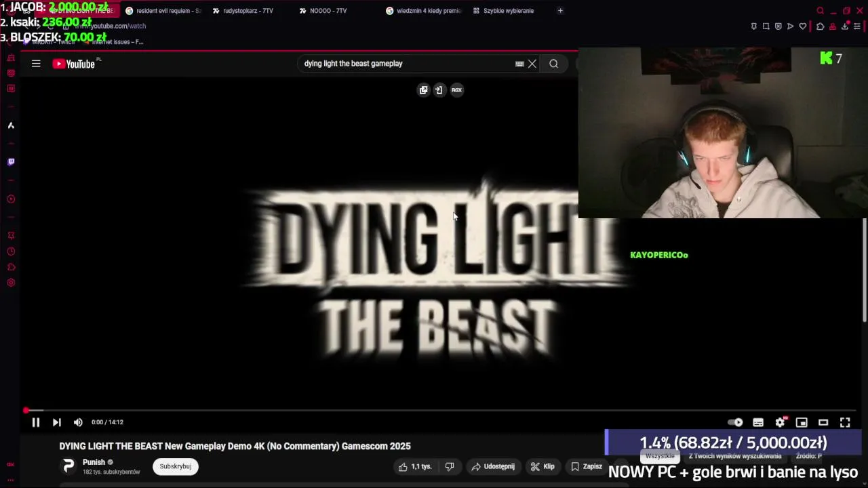868x488 pixels.
Task: Bookmark page with the heart icon
Action: pos(803,26)
